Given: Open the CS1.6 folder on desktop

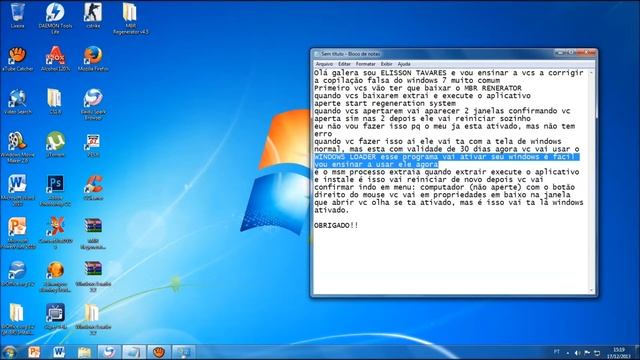Looking at the screenshot, I should (55, 102).
